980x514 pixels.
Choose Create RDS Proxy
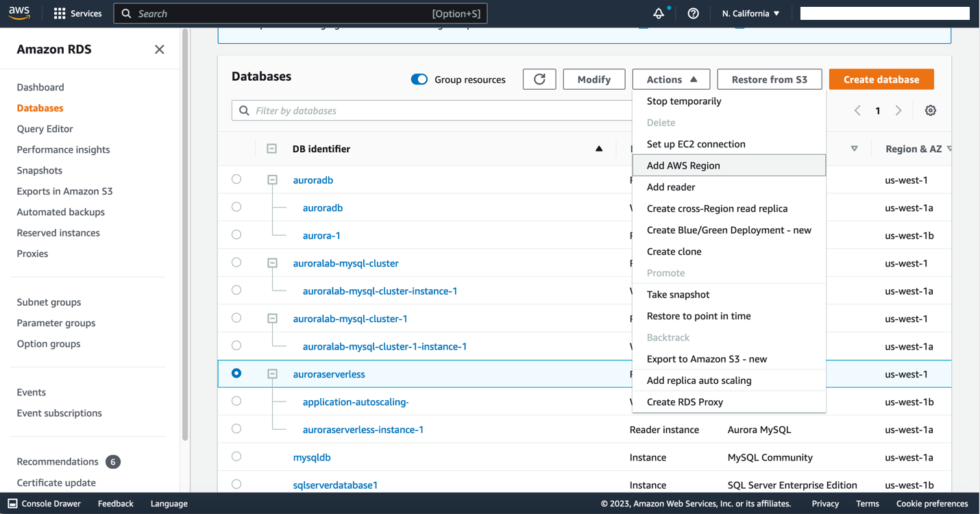pos(729,402)
